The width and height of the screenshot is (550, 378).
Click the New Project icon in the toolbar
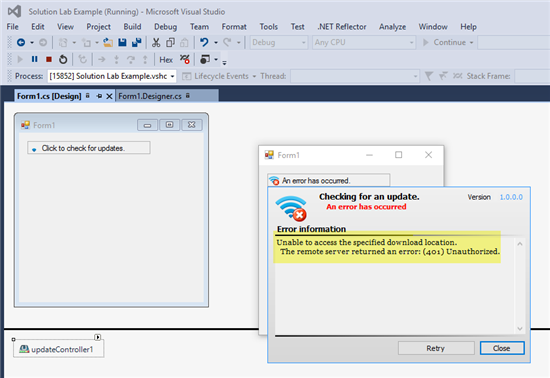click(63, 43)
